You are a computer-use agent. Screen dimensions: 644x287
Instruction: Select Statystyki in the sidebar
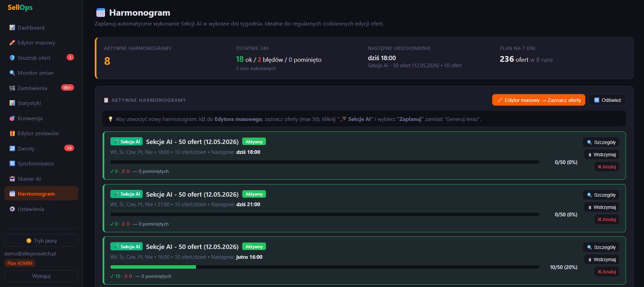41,103
